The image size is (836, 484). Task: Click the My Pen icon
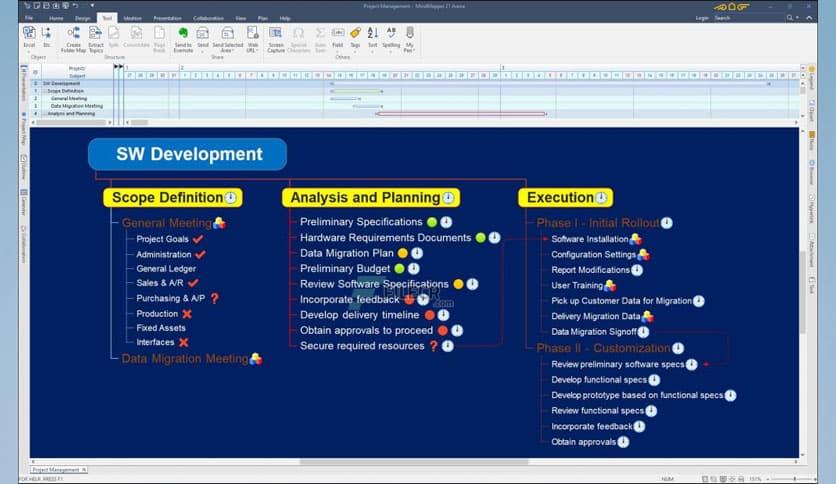(409, 33)
